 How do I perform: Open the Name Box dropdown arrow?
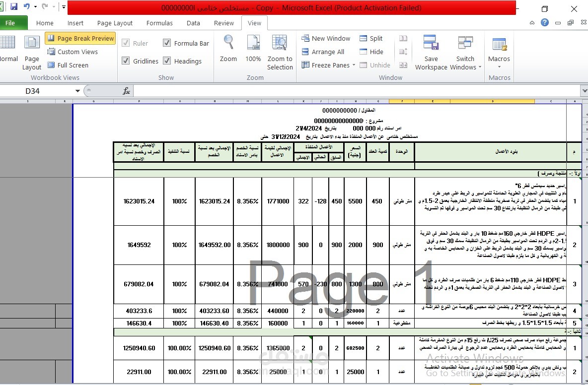[77, 91]
